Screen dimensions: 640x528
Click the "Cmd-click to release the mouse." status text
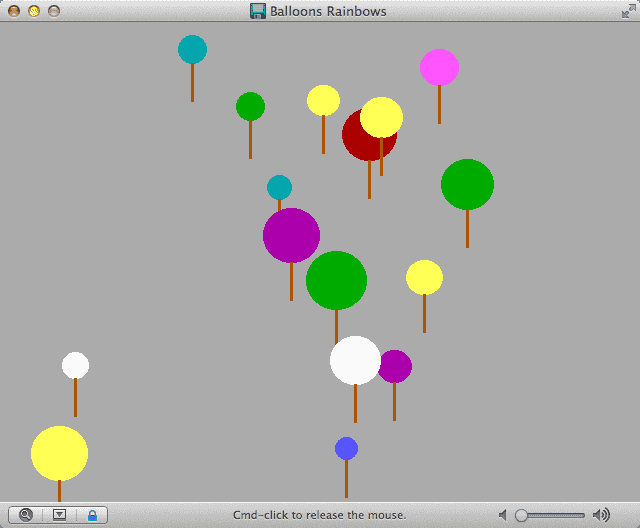click(x=320, y=515)
